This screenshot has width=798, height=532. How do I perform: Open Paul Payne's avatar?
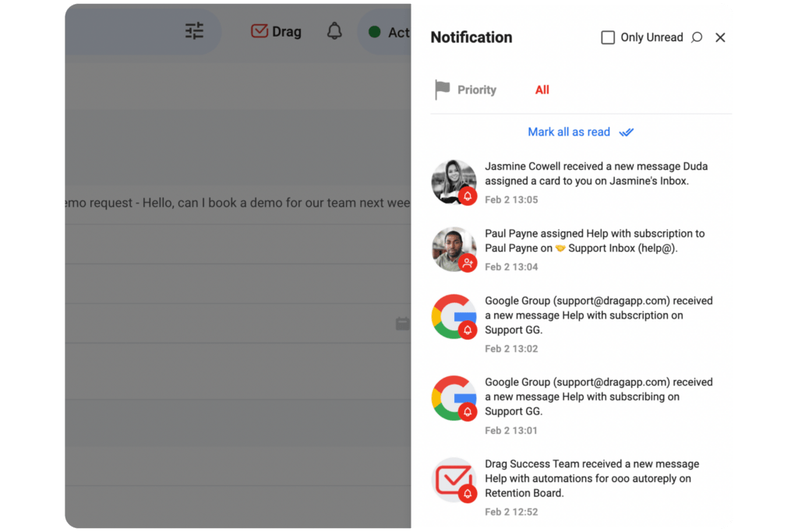(x=454, y=249)
